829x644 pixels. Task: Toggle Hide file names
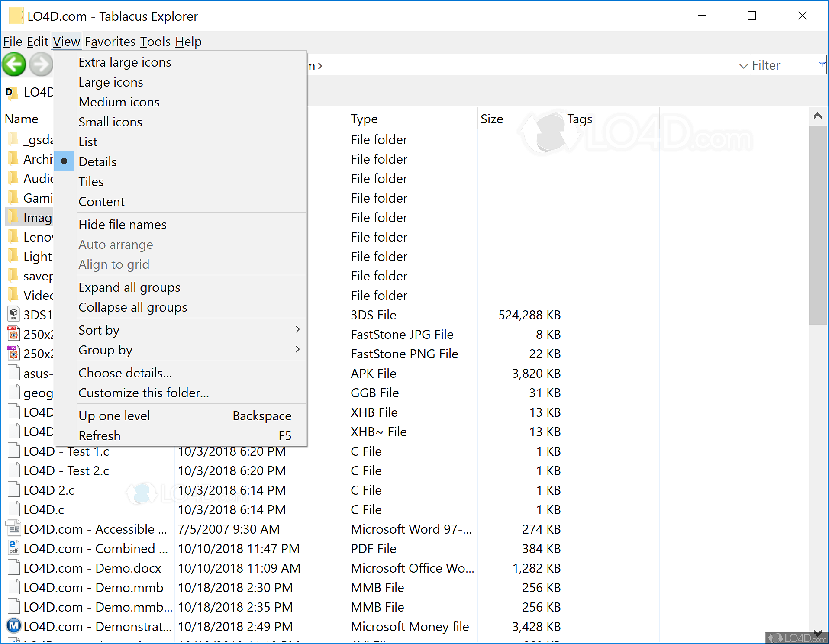point(123,224)
